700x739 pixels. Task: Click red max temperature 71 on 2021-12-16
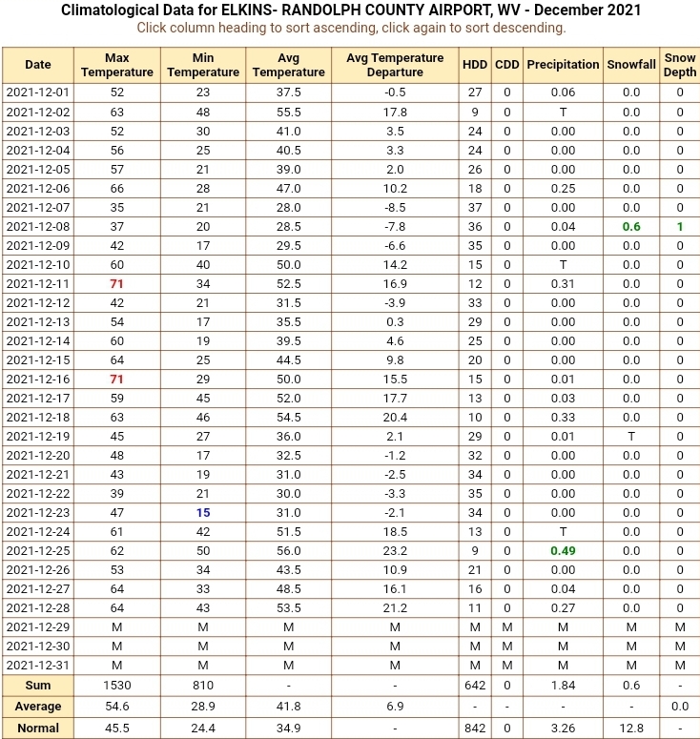(x=117, y=379)
